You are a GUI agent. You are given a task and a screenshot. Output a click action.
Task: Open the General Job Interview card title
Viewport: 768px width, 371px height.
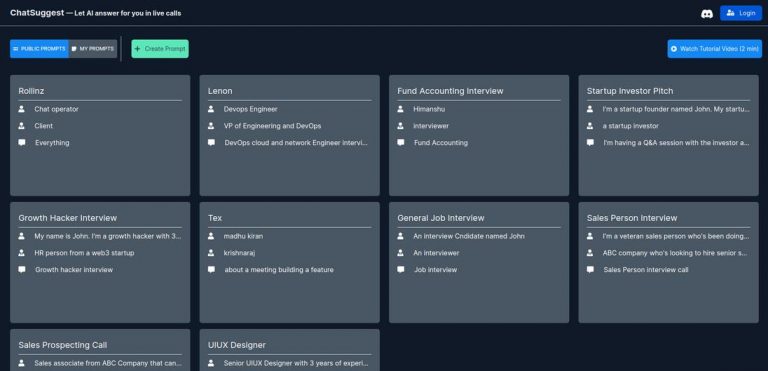coord(441,218)
